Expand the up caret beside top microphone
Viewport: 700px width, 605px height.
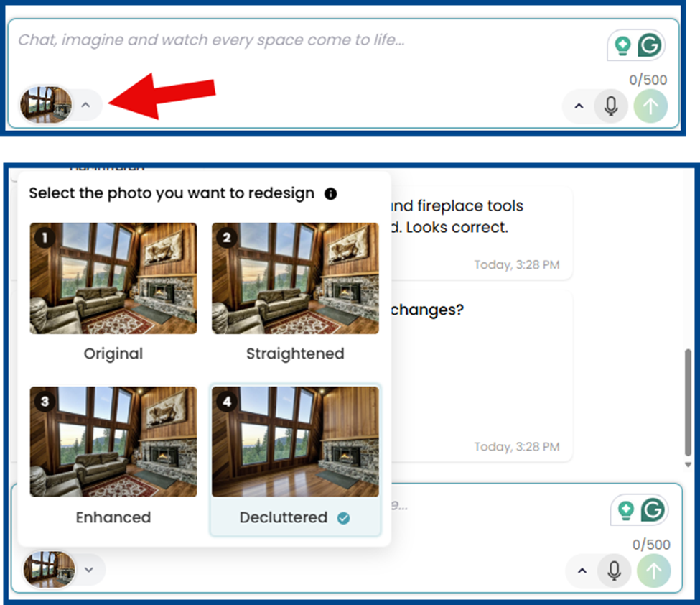click(x=579, y=106)
